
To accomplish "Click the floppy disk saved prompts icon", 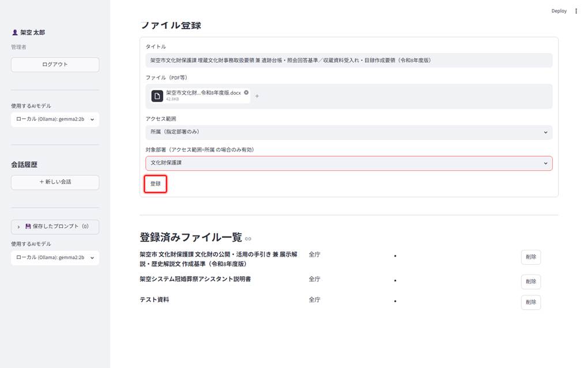I will 28,226.
